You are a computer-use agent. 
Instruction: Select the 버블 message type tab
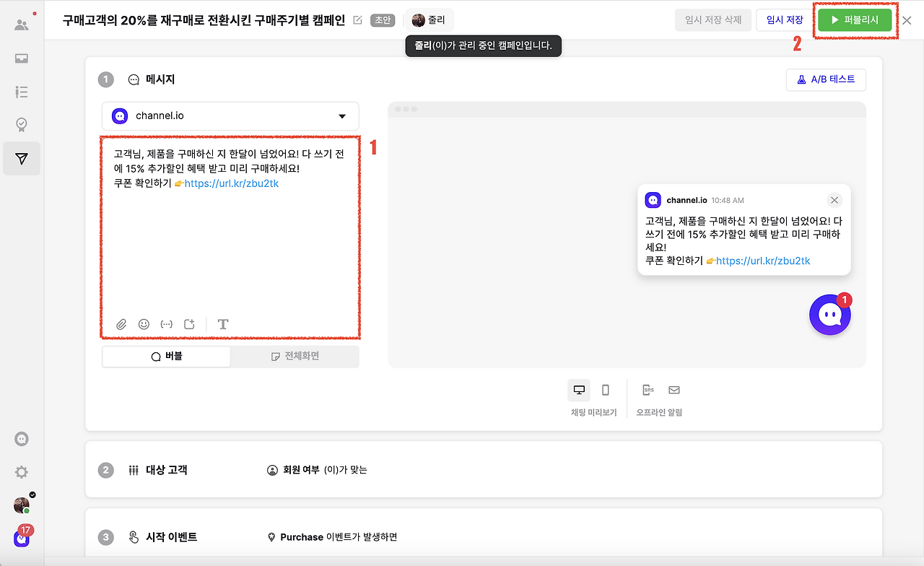click(x=167, y=357)
